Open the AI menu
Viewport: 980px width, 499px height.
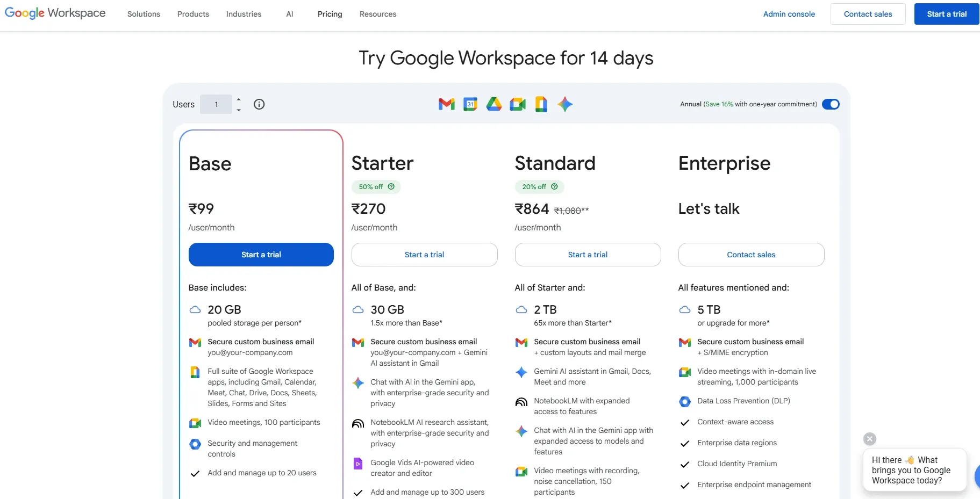(290, 14)
